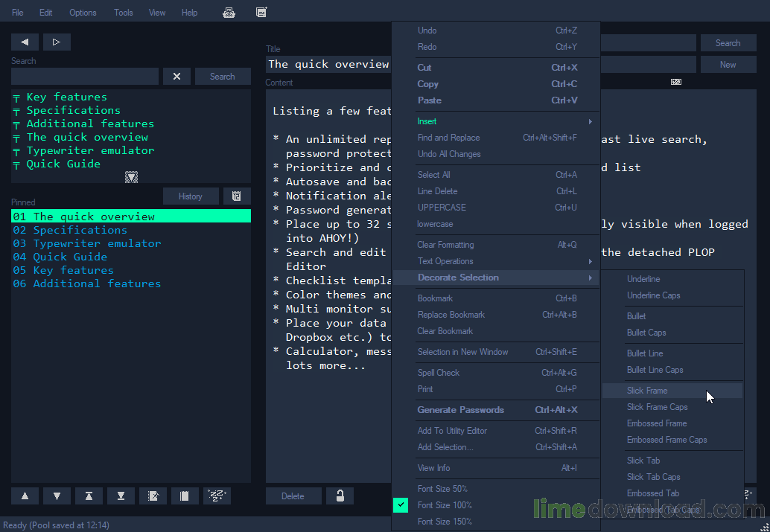The width and height of the screenshot is (770, 532).
Task: Move pinned item down with the down arrow
Action: coord(57,496)
